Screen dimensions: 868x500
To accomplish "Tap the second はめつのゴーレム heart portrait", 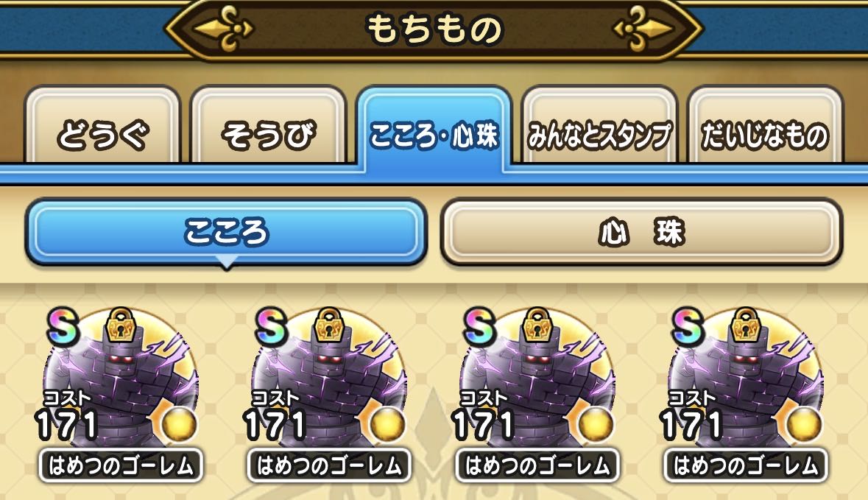I will tap(329, 381).
